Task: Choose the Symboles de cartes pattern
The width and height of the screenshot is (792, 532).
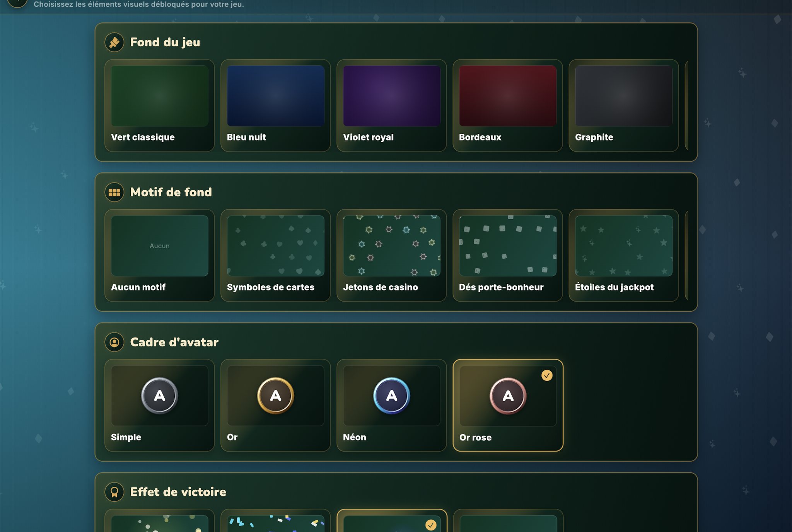Action: 275,255
